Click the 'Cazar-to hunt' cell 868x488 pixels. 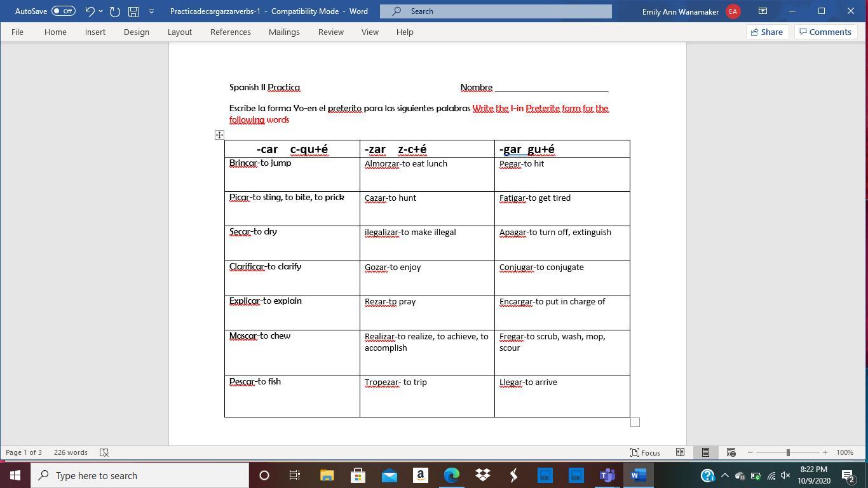pyautogui.click(x=427, y=208)
